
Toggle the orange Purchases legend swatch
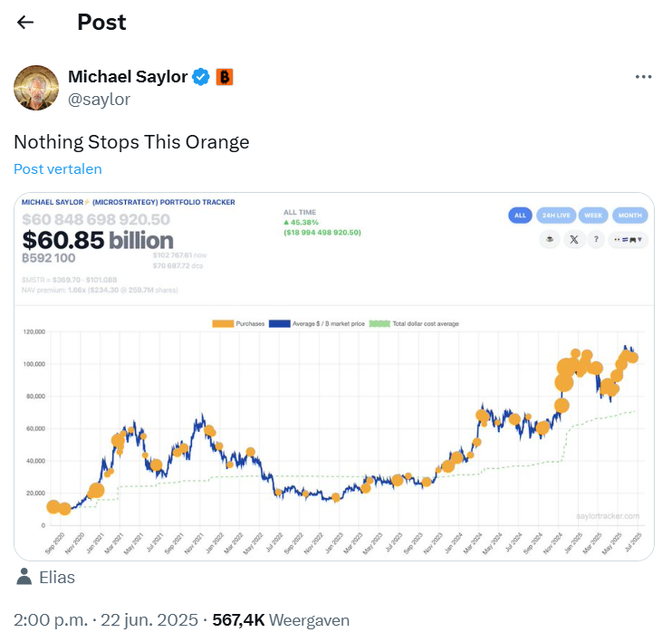point(223,323)
